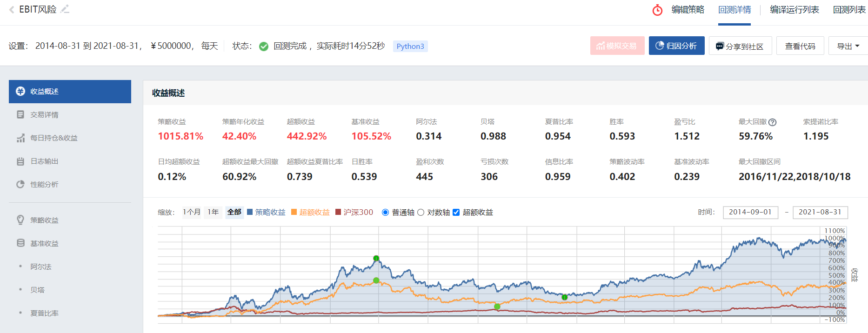868x333 pixels.
Task: Click the start date field 2014-09-01
Action: point(750,212)
